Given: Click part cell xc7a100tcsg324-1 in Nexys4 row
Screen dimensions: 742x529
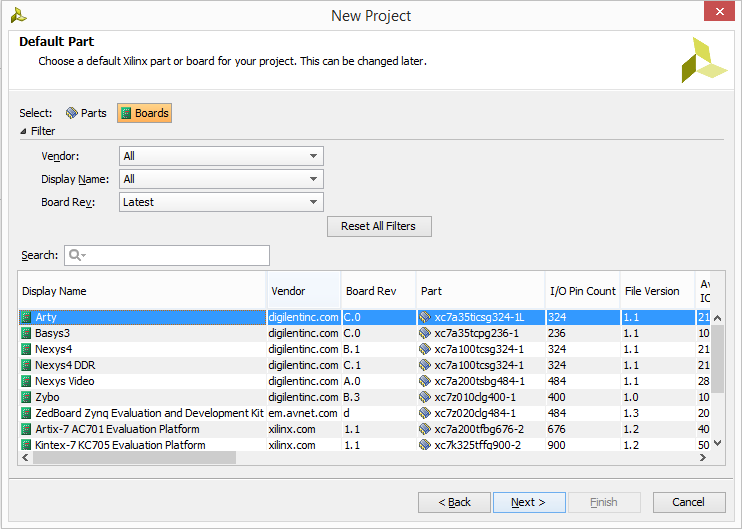Looking at the screenshot, I should point(479,349).
